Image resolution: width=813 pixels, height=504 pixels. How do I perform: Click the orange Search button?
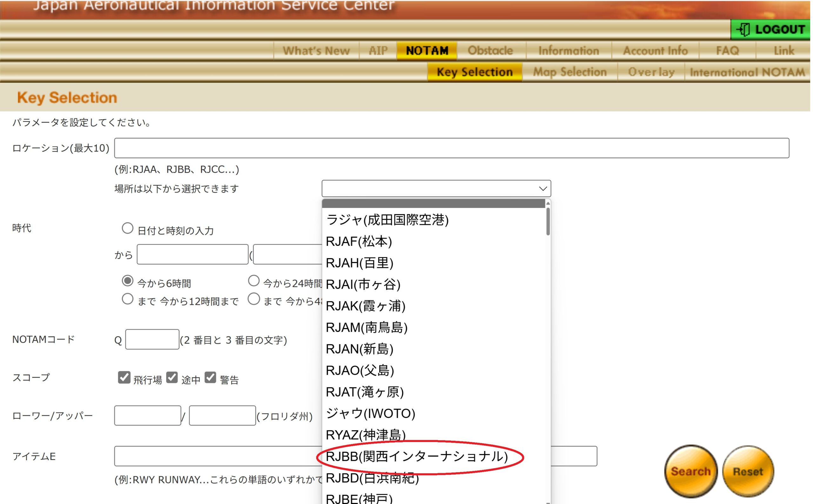[691, 471]
